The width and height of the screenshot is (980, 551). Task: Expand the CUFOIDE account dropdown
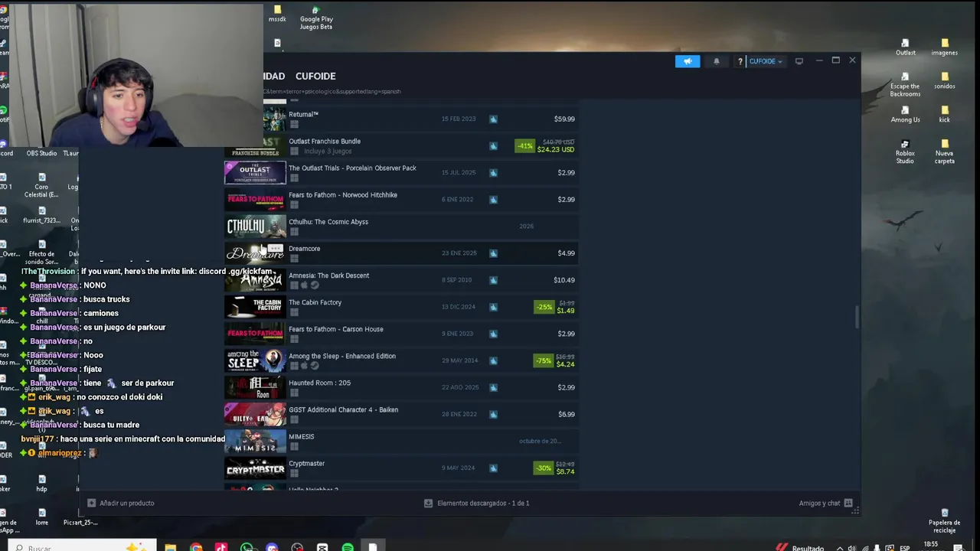766,61
